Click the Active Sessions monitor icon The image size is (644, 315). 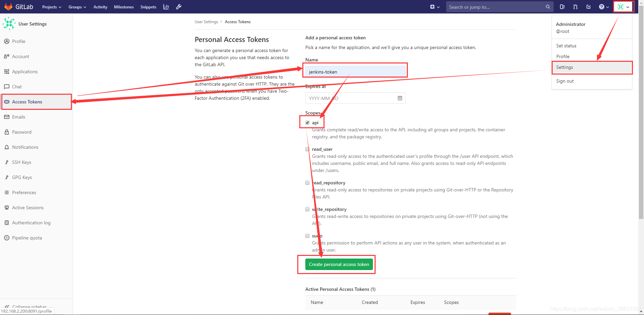(x=7, y=208)
